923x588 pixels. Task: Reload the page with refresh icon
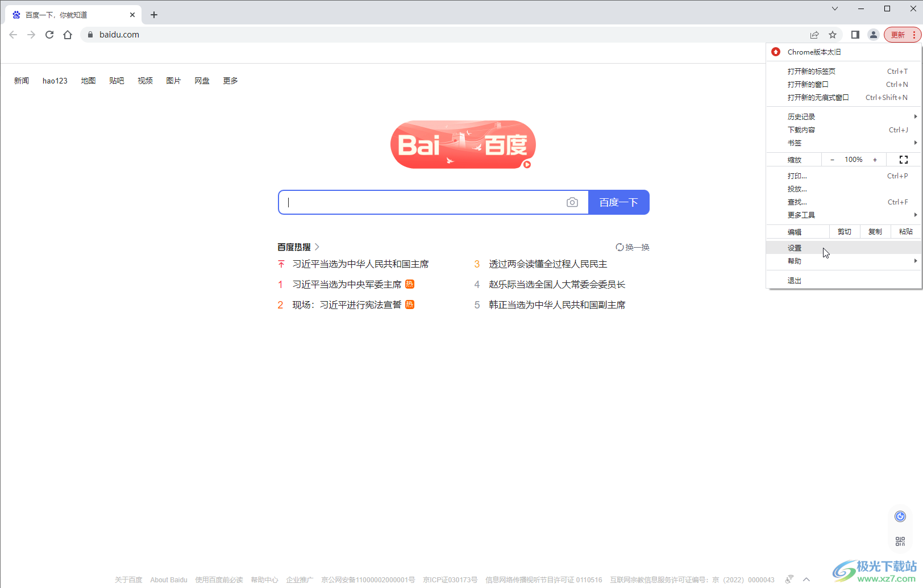(x=49, y=35)
